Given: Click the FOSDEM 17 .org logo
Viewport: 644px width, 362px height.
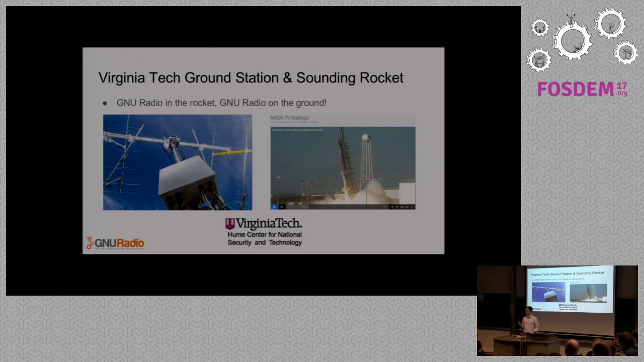Looking at the screenshot, I should click(x=582, y=89).
